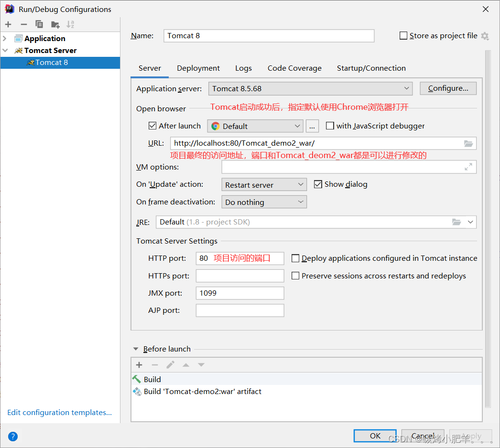Move Before launch task up

186,365
